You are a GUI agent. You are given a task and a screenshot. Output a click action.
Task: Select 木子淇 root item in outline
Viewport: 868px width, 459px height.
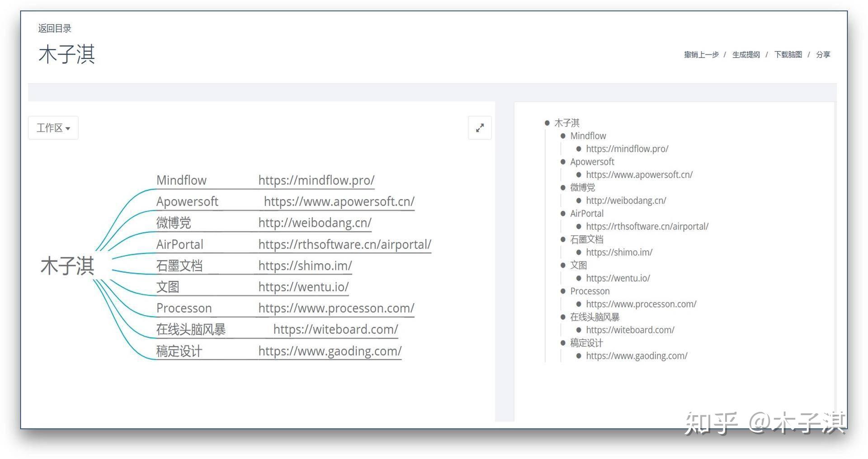tap(566, 123)
